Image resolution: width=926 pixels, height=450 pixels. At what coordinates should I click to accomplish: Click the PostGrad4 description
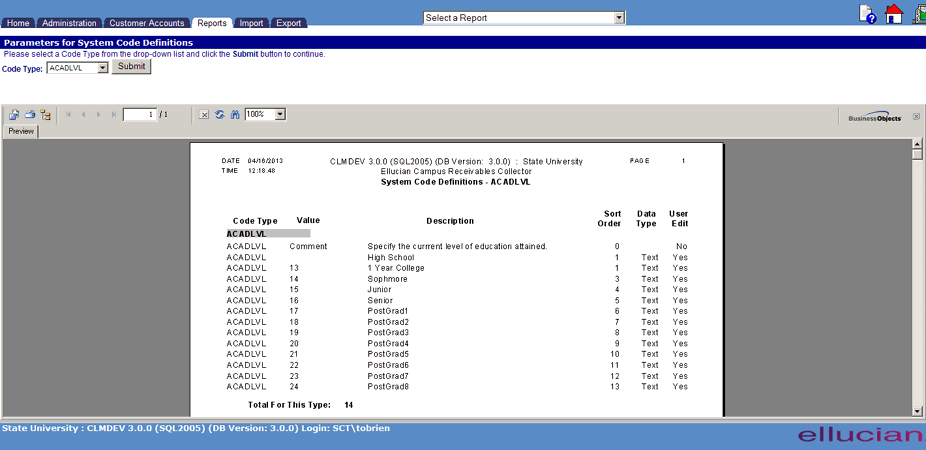[x=388, y=343]
